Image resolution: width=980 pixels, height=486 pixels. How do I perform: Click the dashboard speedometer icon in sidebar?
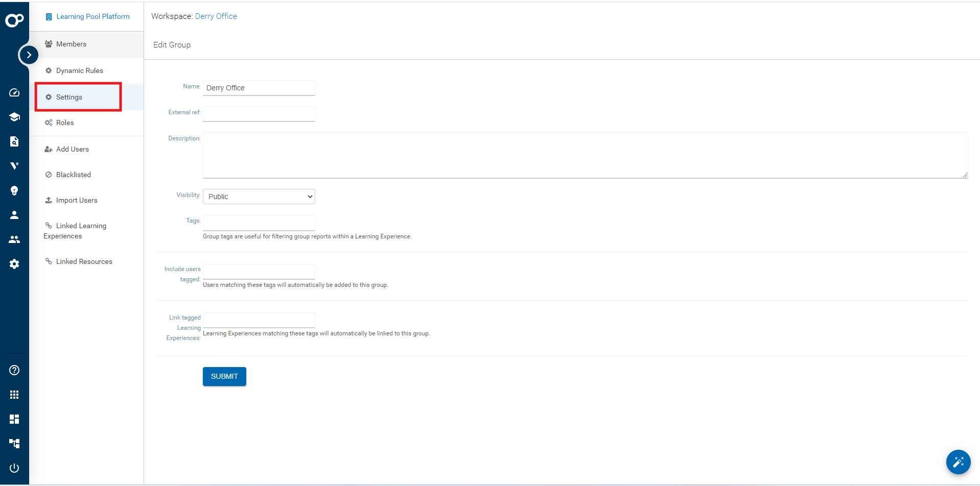(14, 92)
